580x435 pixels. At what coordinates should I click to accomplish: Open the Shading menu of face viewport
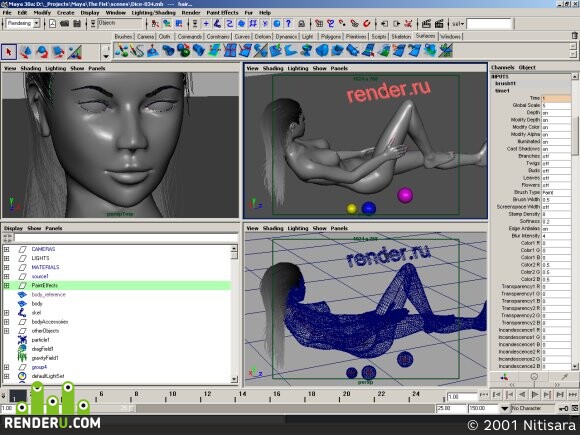31,68
